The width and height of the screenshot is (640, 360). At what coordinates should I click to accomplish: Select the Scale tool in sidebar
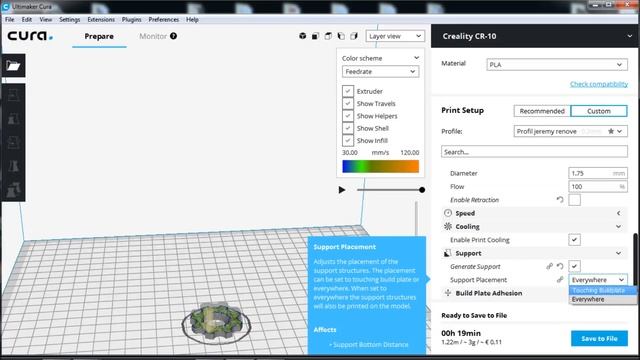[x=13, y=119]
